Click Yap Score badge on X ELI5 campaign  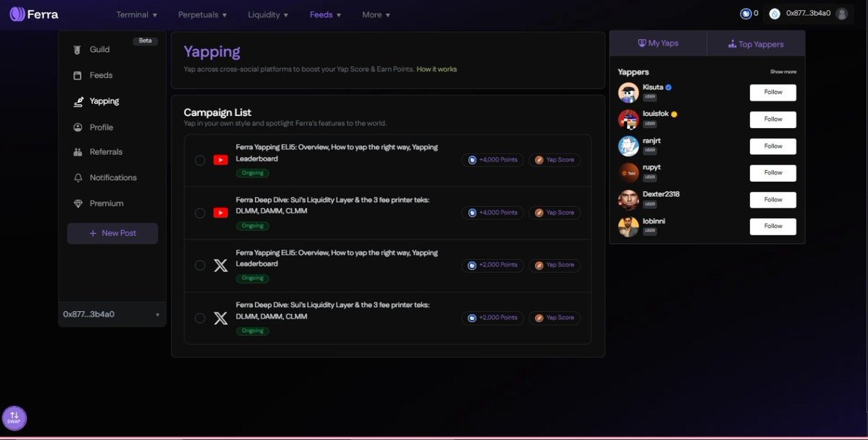(x=554, y=265)
